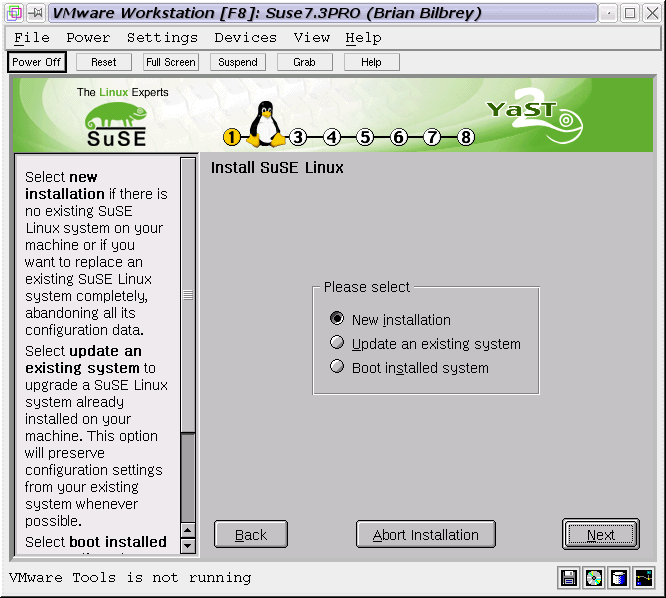Viewport: 666px width, 598px height.
Task: Click the floppy disk status icon
Action: pos(569,578)
